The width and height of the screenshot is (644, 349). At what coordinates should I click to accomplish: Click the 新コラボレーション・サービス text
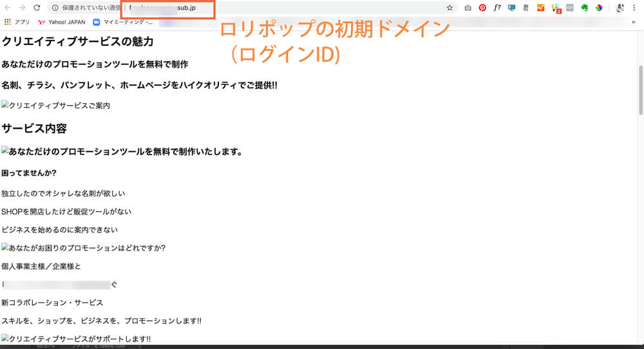coord(52,303)
